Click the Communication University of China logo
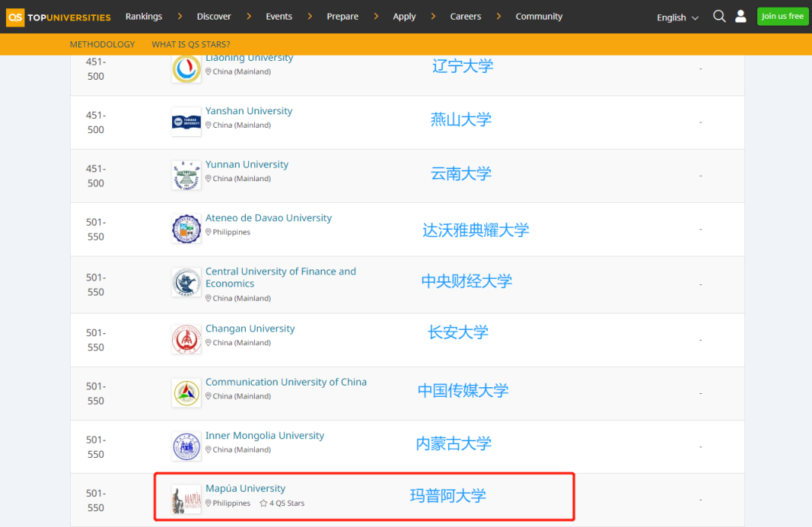This screenshot has height=527, width=812. pos(186,392)
